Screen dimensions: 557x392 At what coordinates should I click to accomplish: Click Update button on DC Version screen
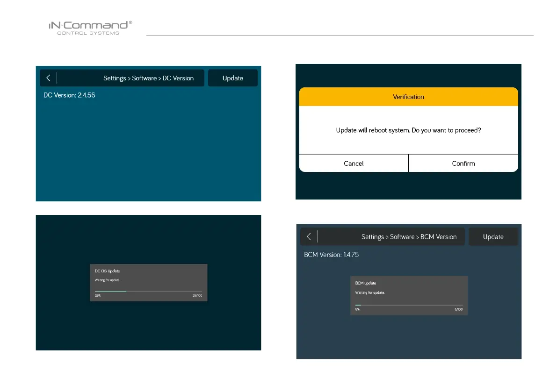[x=233, y=78]
